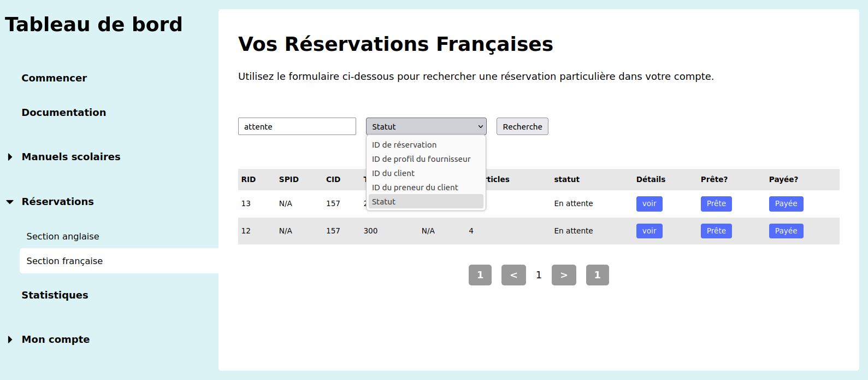Click the previous page '<' button
The image size is (868, 380).
coord(513,275)
